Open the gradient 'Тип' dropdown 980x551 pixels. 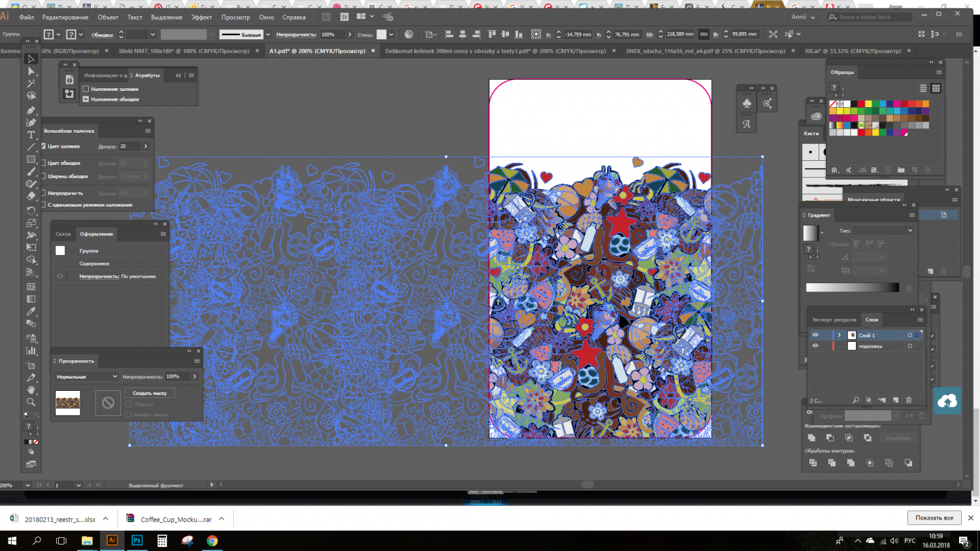point(883,231)
